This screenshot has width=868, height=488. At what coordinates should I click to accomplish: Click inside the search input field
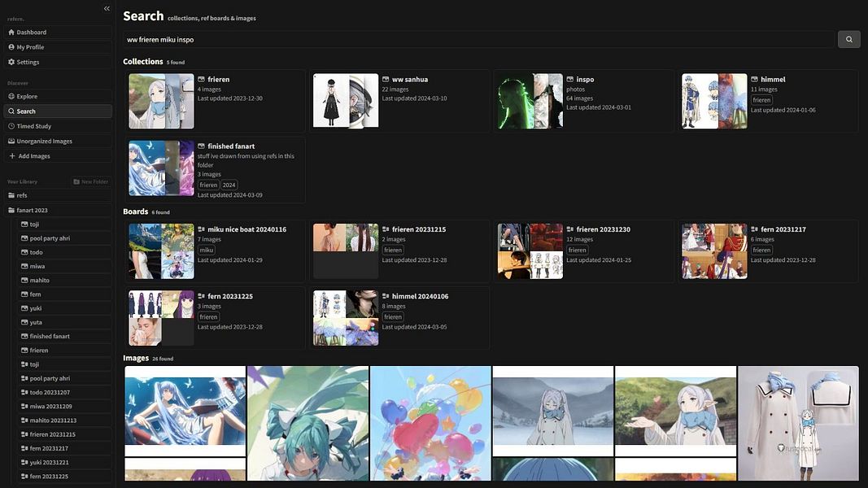(x=325, y=37)
